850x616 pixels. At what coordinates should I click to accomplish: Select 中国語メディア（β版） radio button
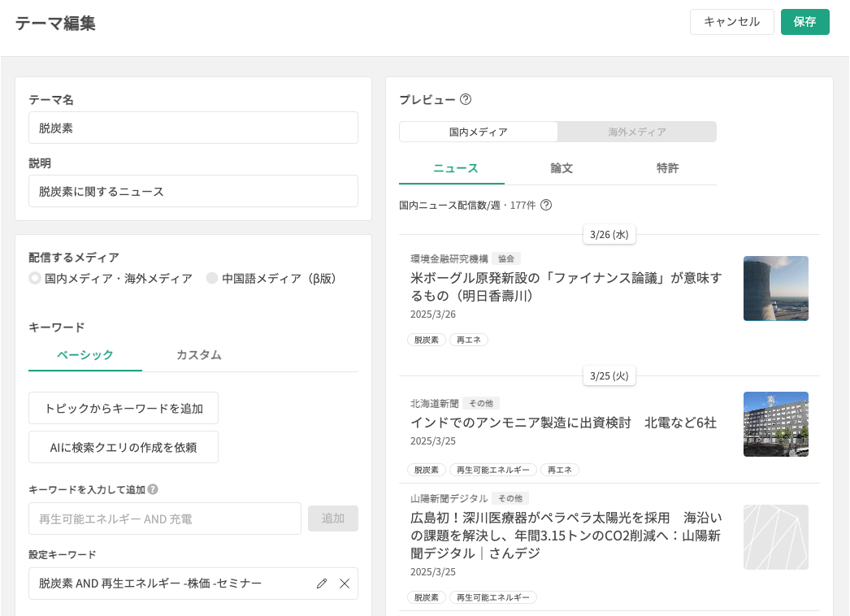coord(212,278)
